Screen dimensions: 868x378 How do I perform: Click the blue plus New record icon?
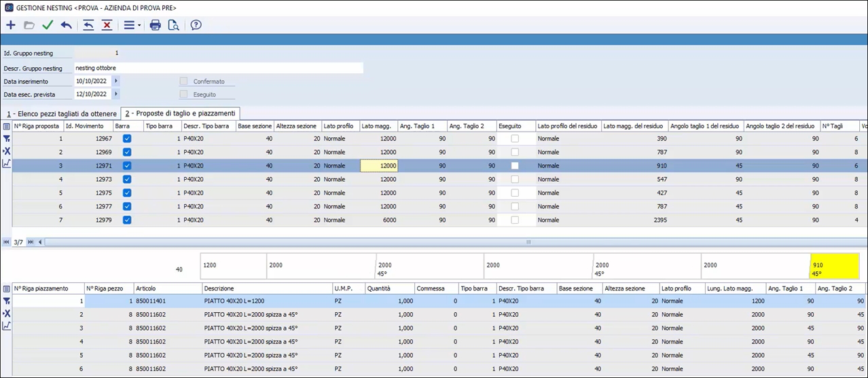coord(10,25)
